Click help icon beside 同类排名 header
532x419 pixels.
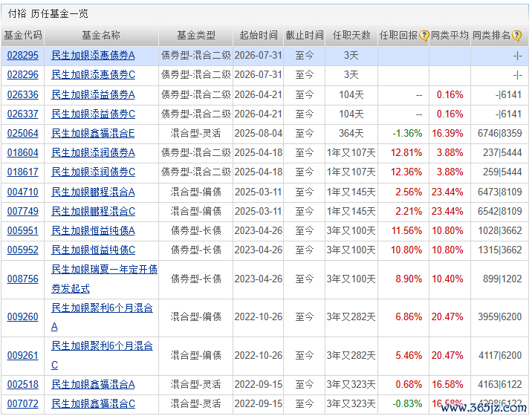pos(516,35)
